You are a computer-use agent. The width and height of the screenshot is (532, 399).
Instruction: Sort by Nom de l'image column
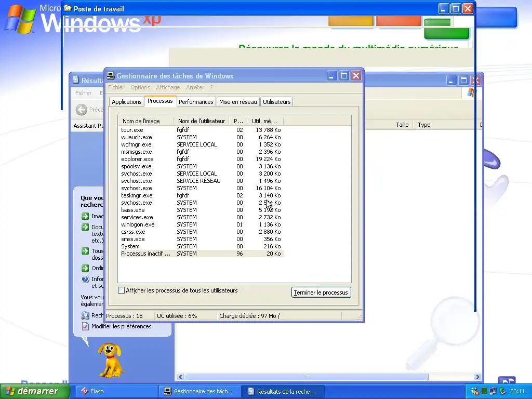[145, 121]
